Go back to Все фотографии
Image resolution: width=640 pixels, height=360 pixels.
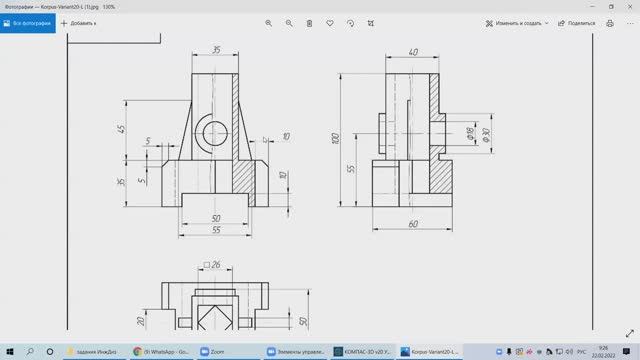click(28, 23)
